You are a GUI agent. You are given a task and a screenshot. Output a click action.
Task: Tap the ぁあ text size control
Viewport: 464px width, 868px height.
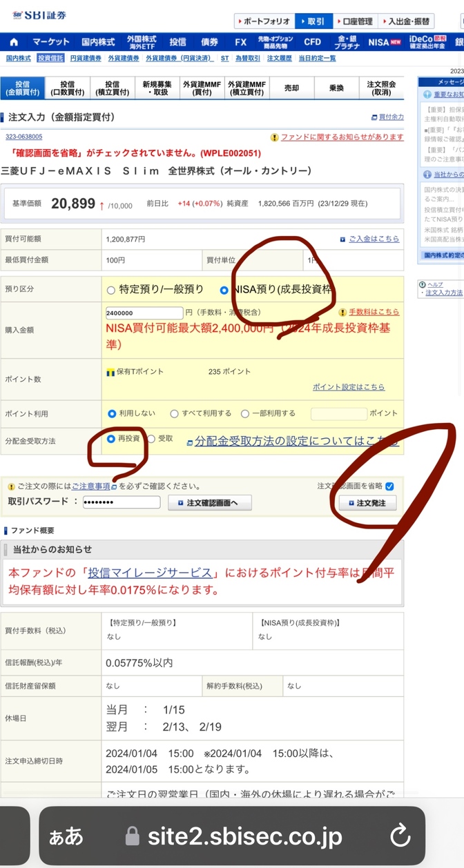(x=66, y=836)
